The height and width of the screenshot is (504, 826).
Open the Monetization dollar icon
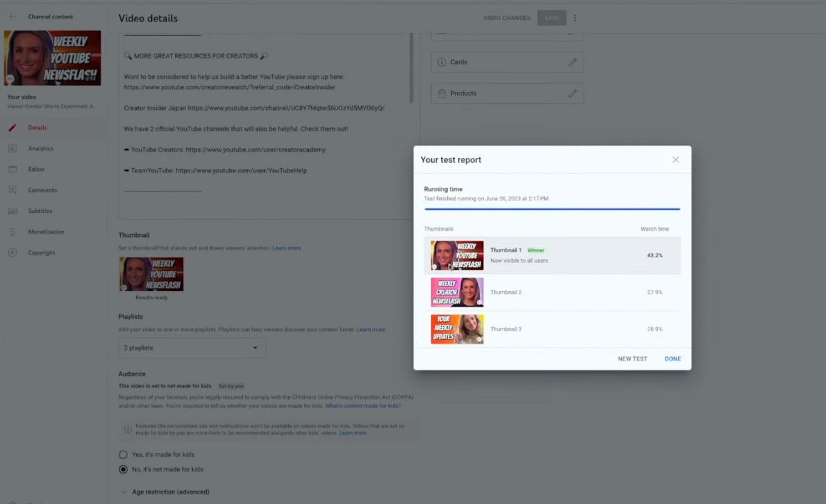(13, 232)
